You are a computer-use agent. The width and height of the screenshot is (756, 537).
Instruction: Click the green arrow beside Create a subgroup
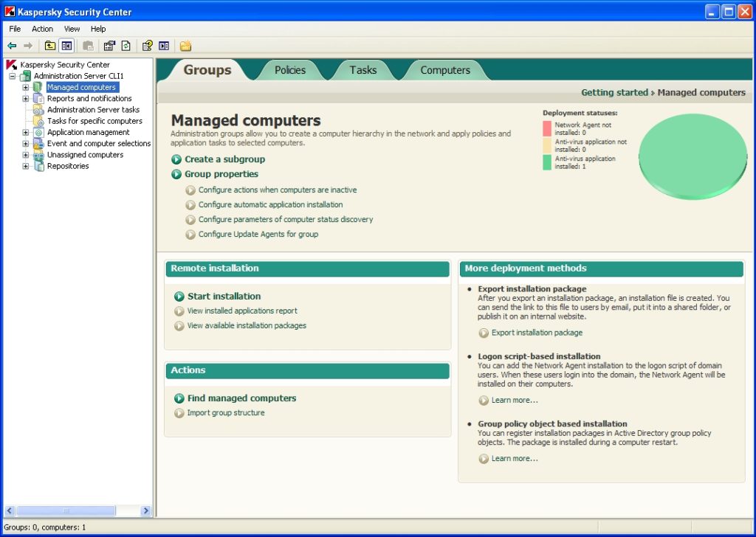click(176, 159)
